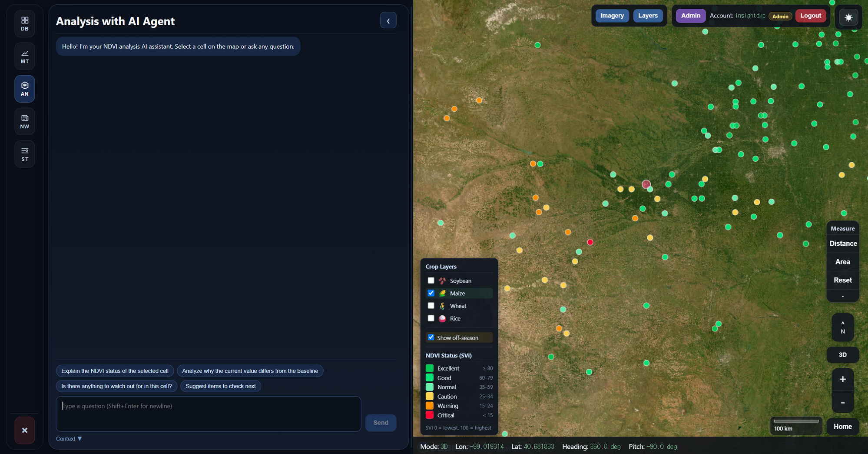Click the Logout button
The image size is (868, 454).
(x=810, y=16)
